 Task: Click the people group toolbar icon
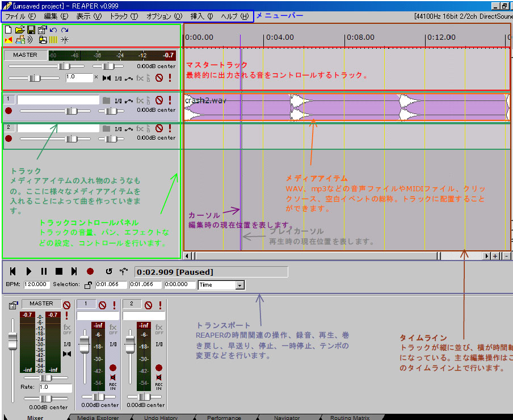[20, 40]
